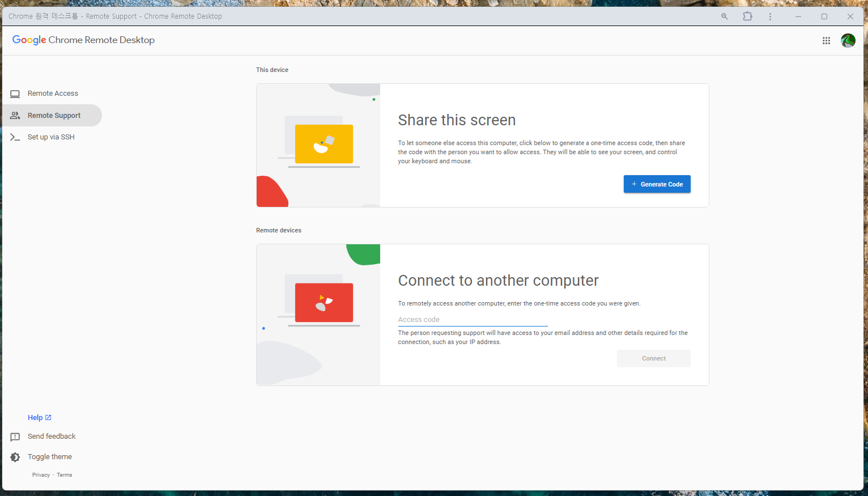Click the 'Connect to another computer' heading
The width and height of the screenshot is (868, 496).
[498, 281]
